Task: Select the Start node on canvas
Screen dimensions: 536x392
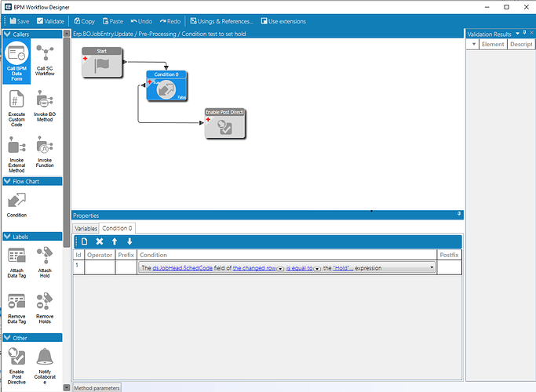Action: (x=102, y=63)
